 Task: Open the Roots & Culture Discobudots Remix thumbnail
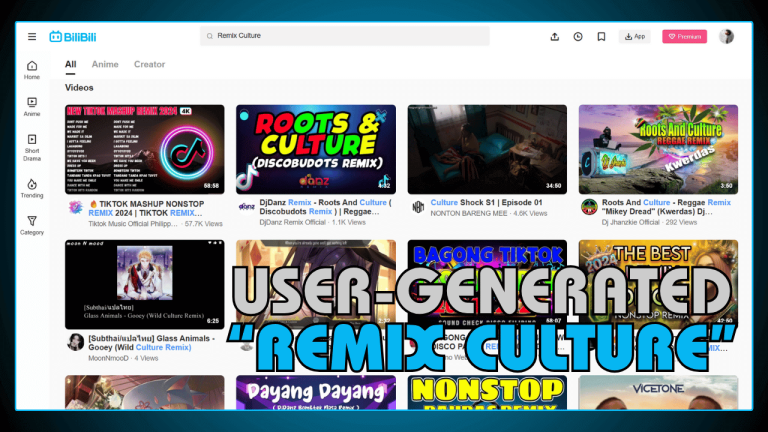tap(315, 149)
